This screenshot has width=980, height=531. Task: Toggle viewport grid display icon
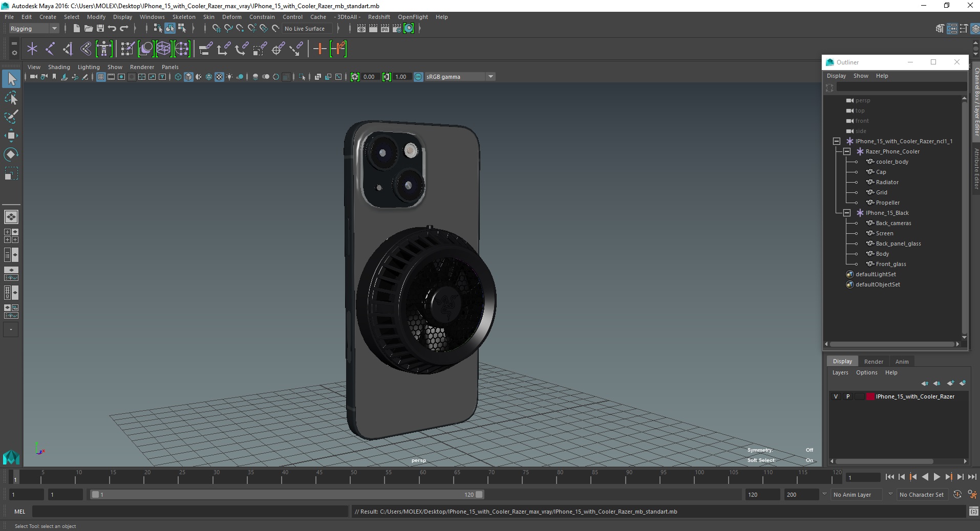coord(101,77)
